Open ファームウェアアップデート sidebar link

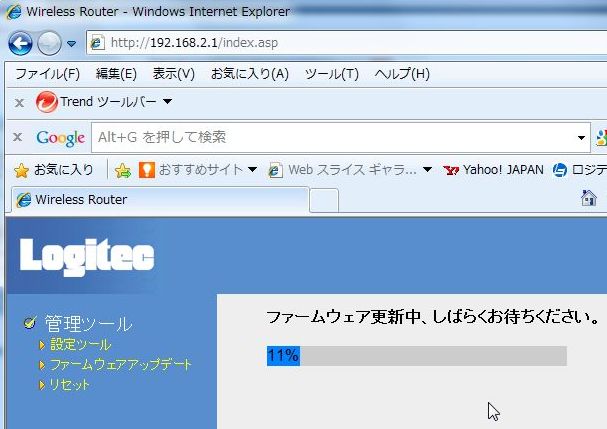pyautogui.click(x=120, y=364)
